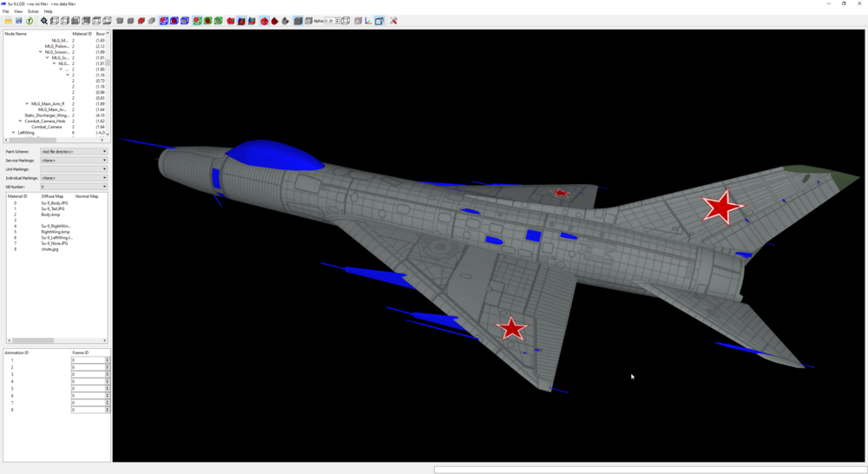The image size is (868, 474).
Task: Click the Animation ID 1 frame field
Action: click(x=90, y=360)
